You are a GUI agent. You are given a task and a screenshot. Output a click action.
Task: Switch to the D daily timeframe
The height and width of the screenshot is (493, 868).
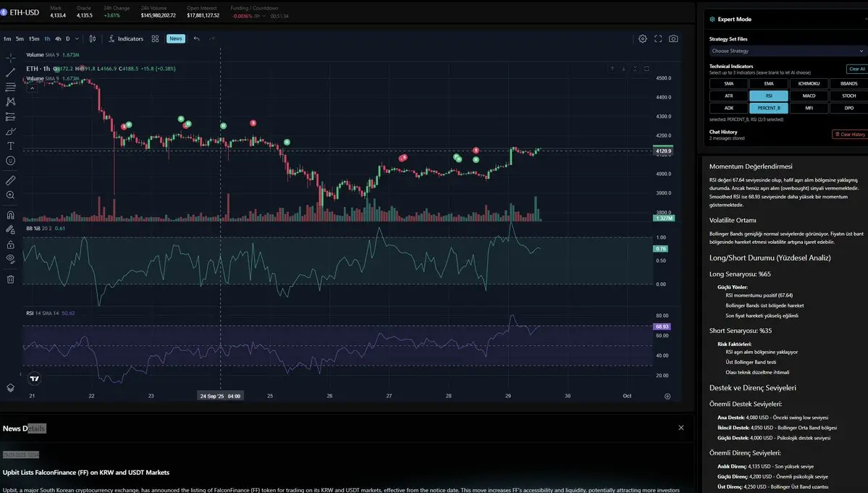[68, 39]
